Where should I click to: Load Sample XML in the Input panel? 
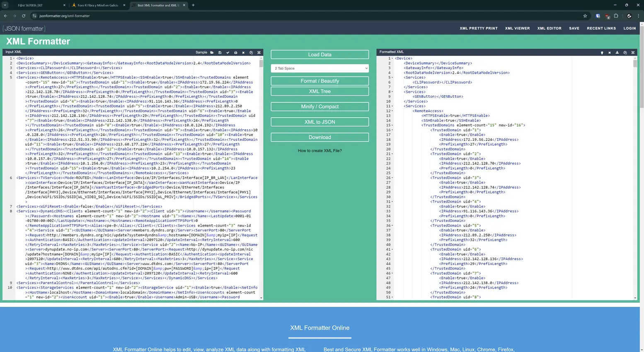(201, 53)
